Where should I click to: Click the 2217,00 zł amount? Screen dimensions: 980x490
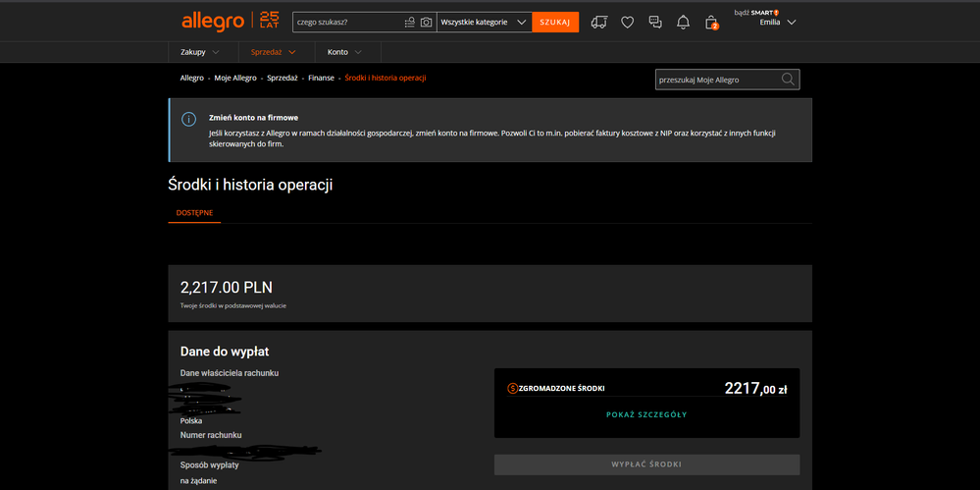click(x=755, y=389)
